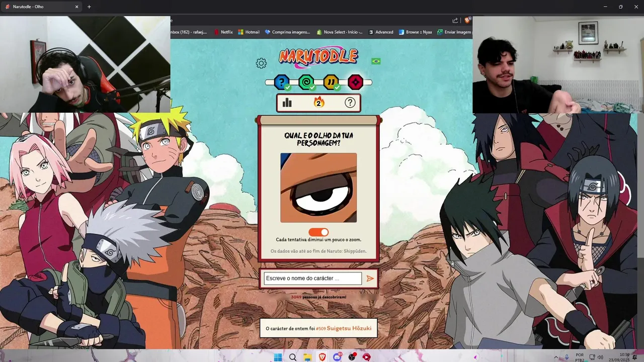This screenshot has width=644, height=362.
Task: Open the volume speaker tray icon
Action: point(600,357)
